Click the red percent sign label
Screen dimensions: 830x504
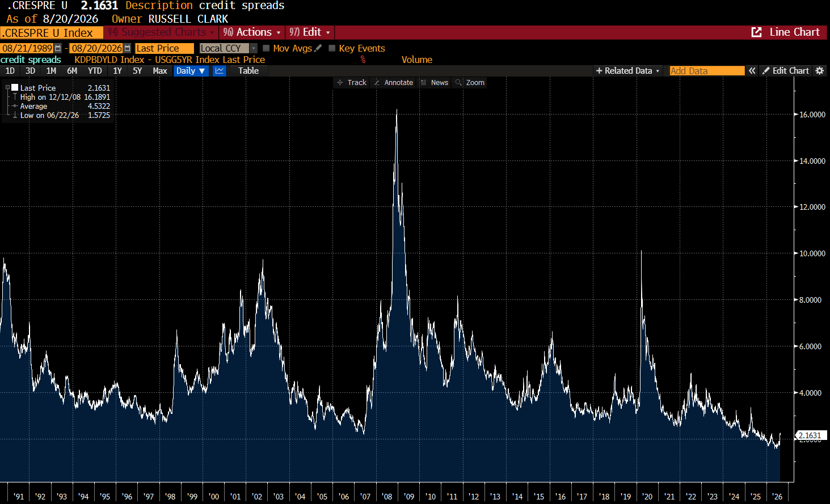tap(363, 60)
